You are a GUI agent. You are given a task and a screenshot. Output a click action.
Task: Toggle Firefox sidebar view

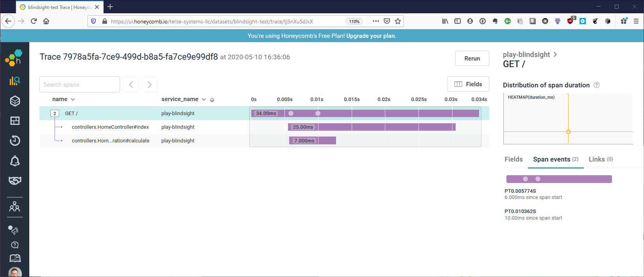click(x=458, y=21)
